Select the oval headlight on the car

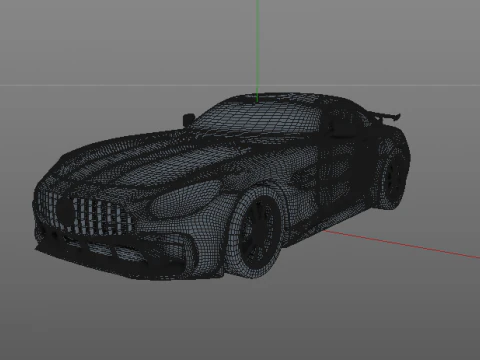185,201
